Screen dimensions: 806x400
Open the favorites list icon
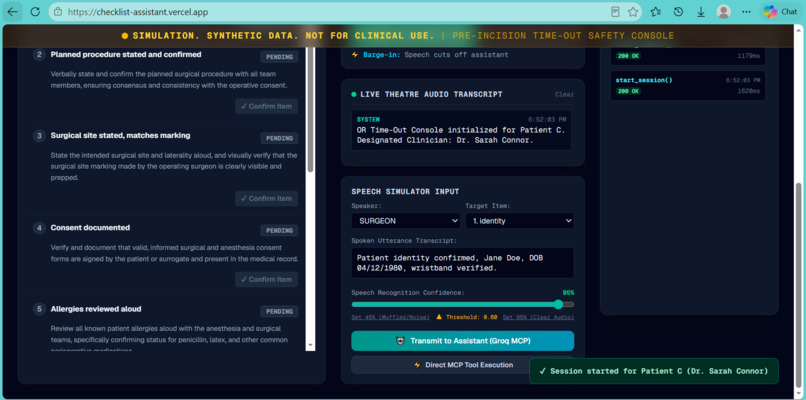pyautogui.click(x=655, y=12)
